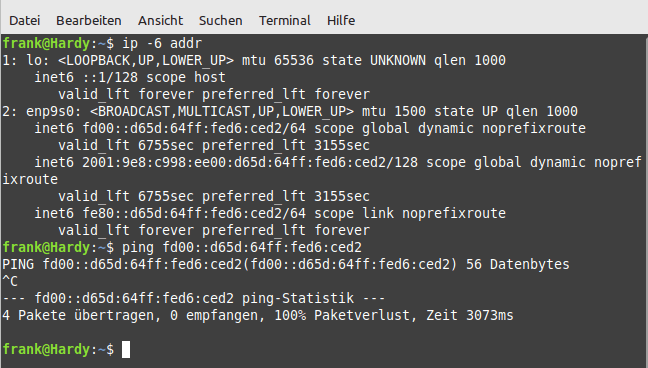Open the Hilfe menu
The height and width of the screenshot is (368, 648).
tap(341, 20)
